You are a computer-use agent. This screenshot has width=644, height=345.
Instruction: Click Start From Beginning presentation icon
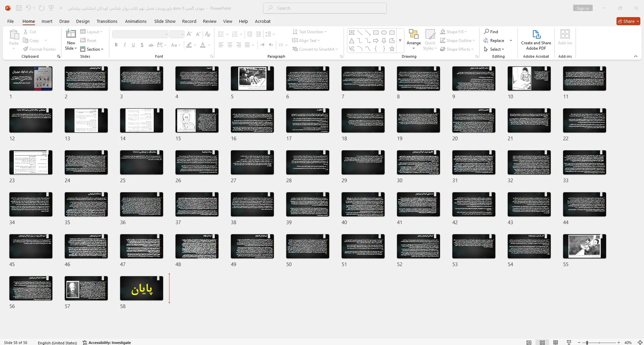51,8
